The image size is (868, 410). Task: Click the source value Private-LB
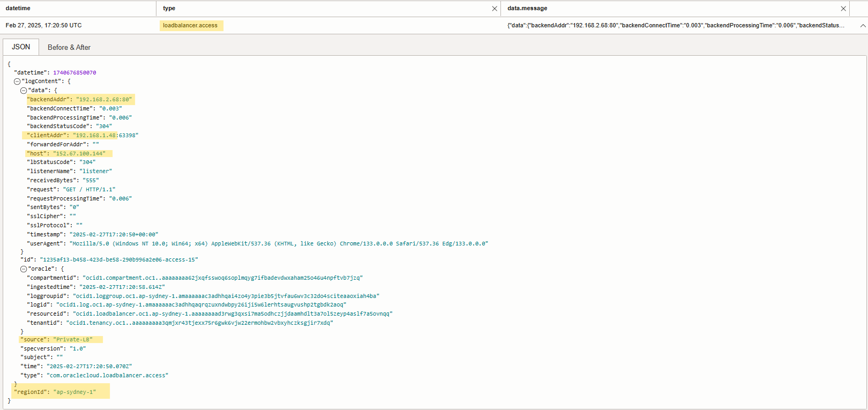pyautogui.click(x=73, y=340)
